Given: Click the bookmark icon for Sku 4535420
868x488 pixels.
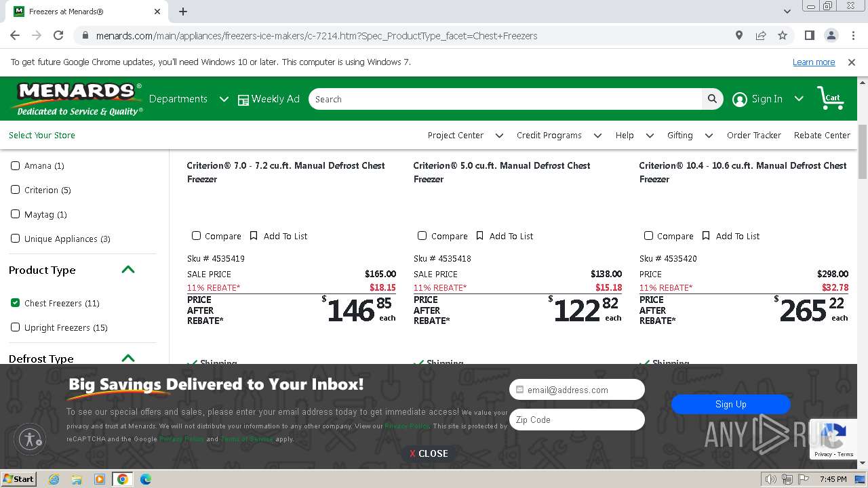Looking at the screenshot, I should pyautogui.click(x=706, y=236).
